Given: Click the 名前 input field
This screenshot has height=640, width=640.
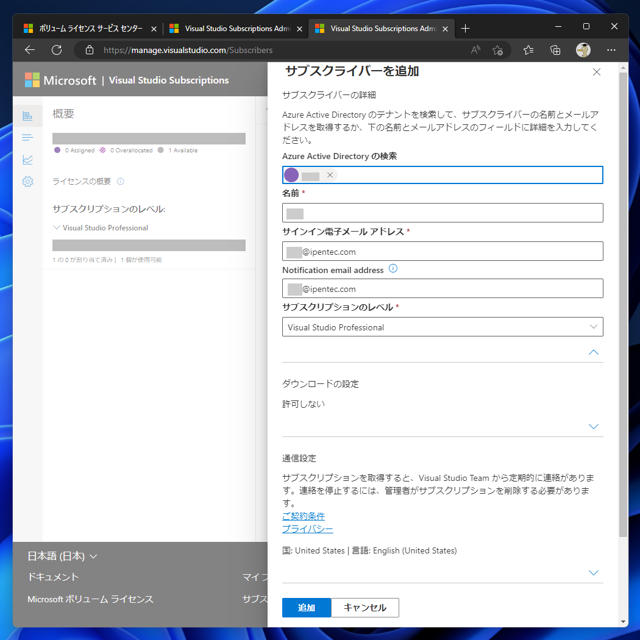Looking at the screenshot, I should pos(442,213).
